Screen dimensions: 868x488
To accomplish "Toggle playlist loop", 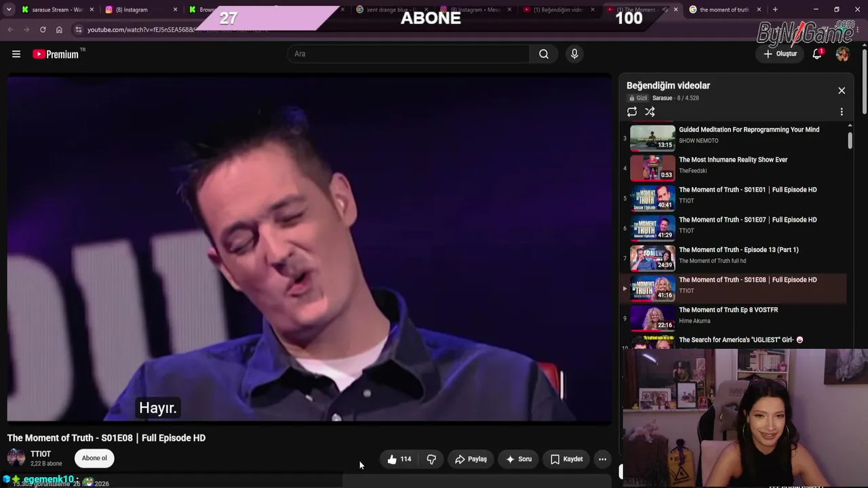I will point(632,112).
